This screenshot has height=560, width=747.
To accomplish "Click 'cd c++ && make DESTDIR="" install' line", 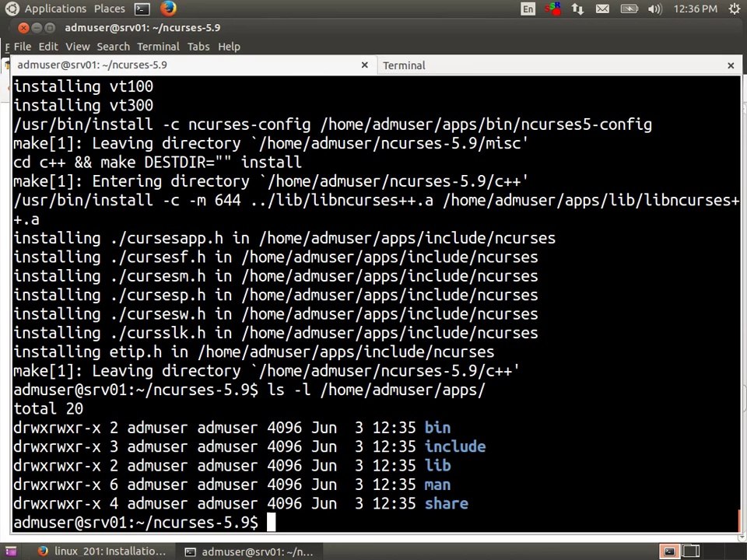I will click(158, 163).
